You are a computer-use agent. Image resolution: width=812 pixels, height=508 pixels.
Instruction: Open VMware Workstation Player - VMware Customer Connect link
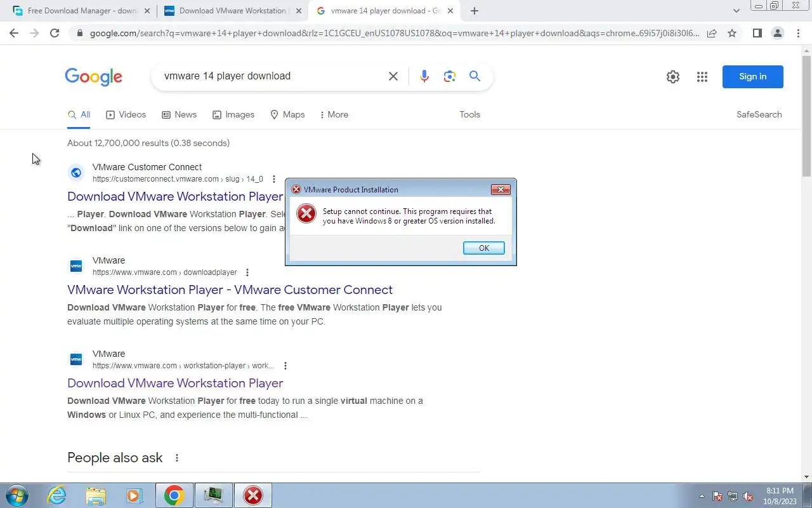pyautogui.click(x=230, y=290)
